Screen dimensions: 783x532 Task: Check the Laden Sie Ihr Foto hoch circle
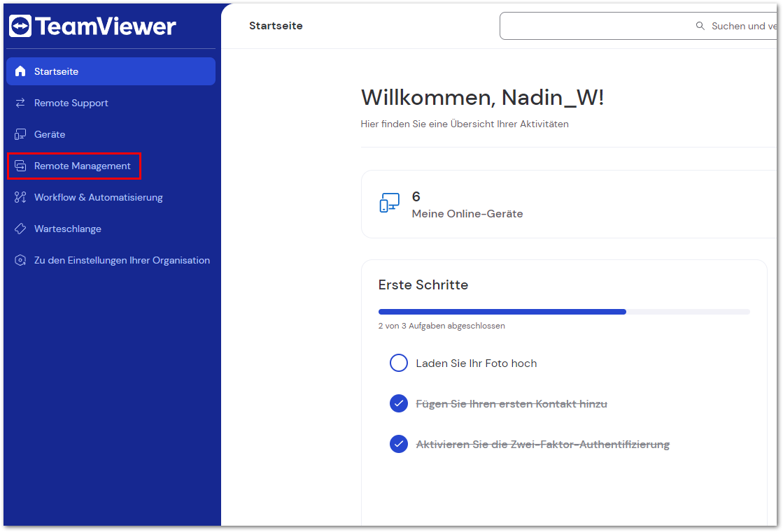click(x=398, y=363)
